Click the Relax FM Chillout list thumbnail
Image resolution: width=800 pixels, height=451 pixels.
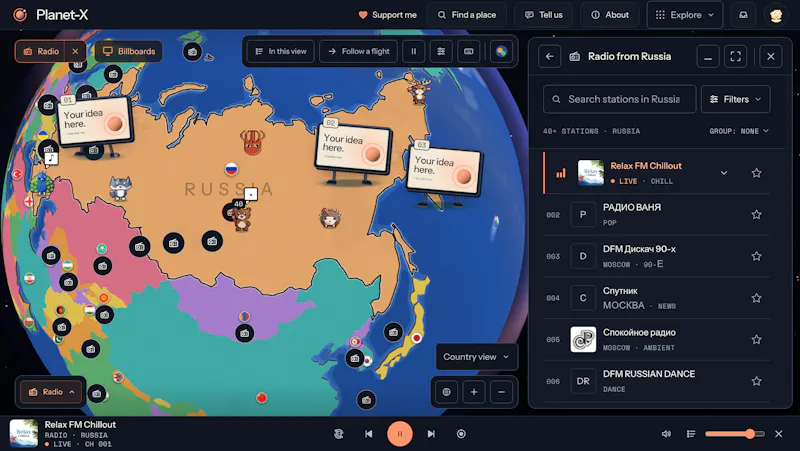coord(591,172)
